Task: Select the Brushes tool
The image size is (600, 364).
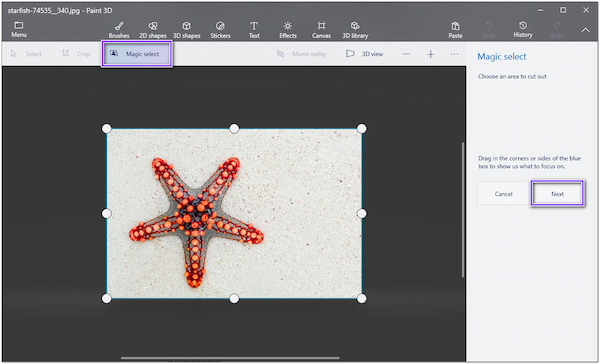Action: (119, 30)
